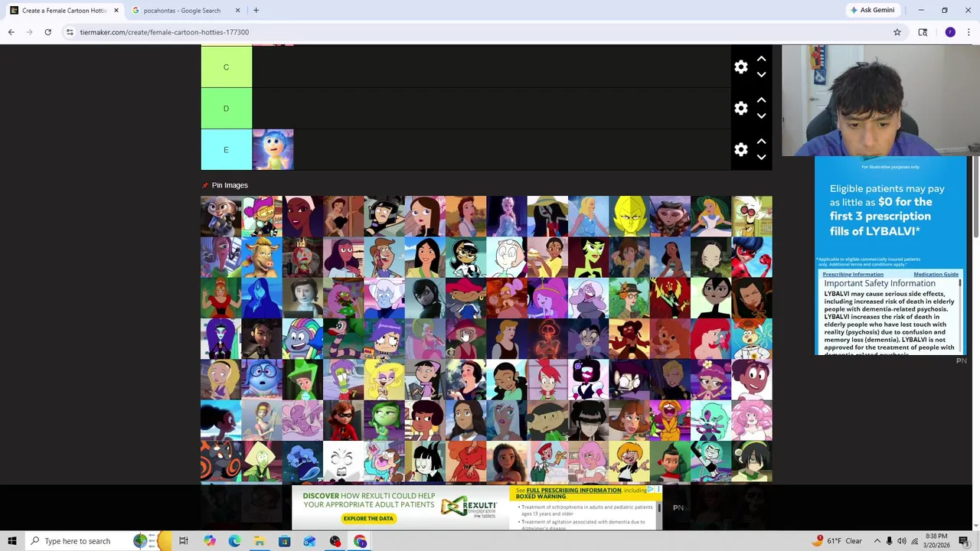The height and width of the screenshot is (551, 980).
Task: Close the TierMaker tab
Action: click(x=116, y=10)
